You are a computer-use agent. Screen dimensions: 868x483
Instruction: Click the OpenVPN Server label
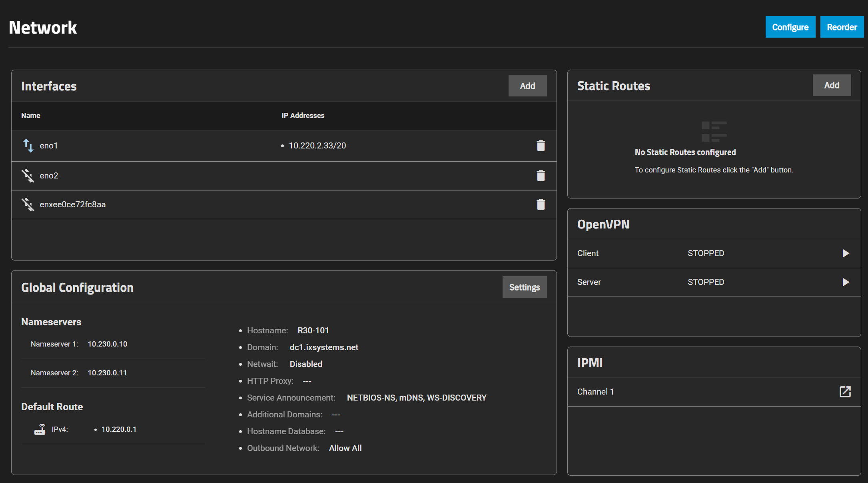click(x=589, y=282)
